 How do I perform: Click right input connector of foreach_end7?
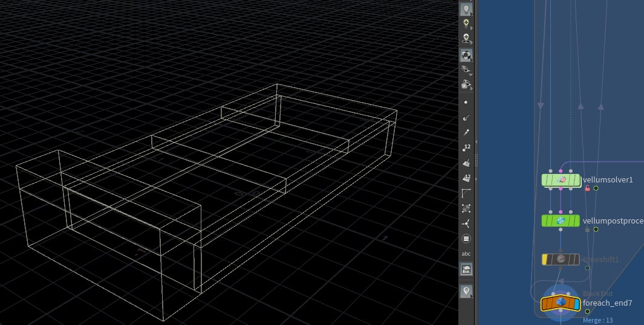point(568,294)
